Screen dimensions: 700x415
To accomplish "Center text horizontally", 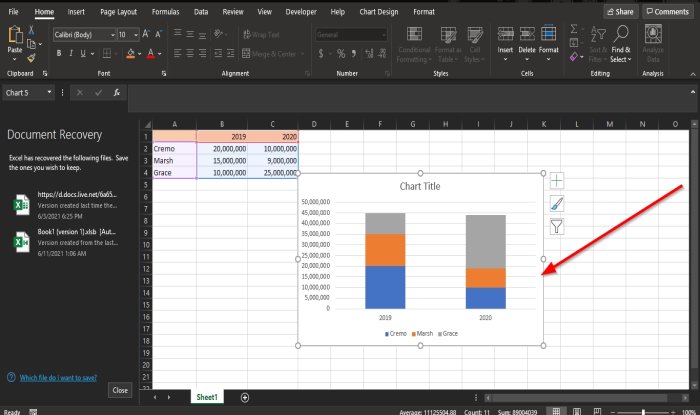I will click(x=190, y=54).
